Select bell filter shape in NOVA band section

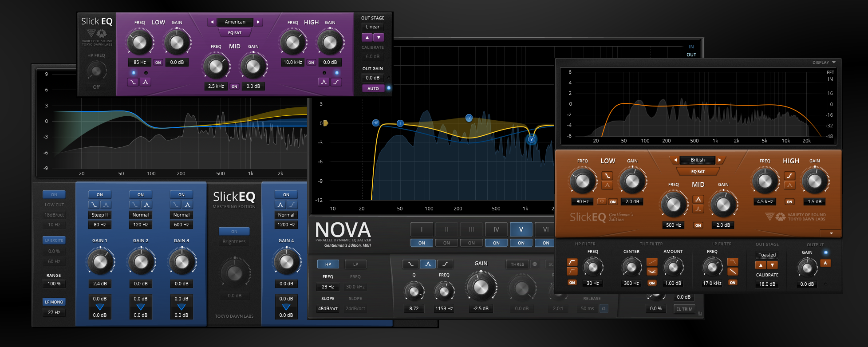[428, 264]
